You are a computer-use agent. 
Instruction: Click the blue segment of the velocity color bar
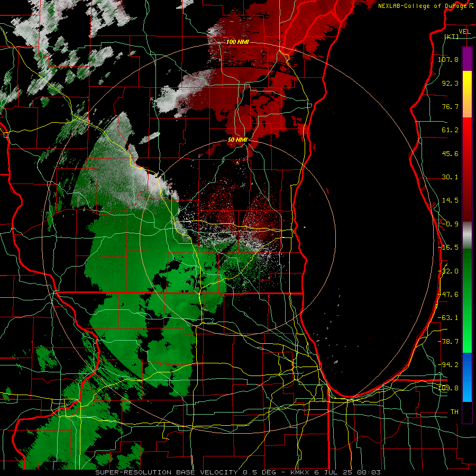tap(467, 377)
